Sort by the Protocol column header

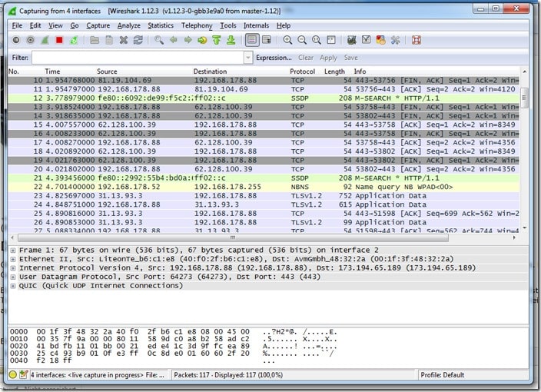coord(302,71)
